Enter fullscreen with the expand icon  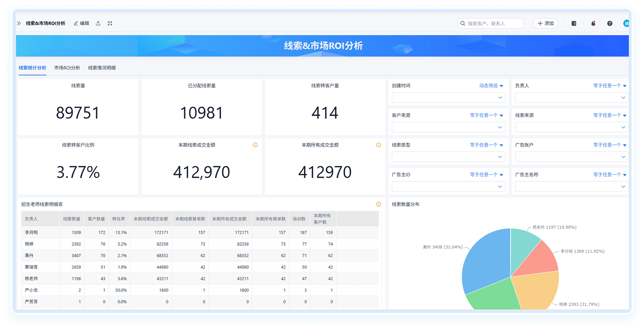pyautogui.click(x=110, y=24)
